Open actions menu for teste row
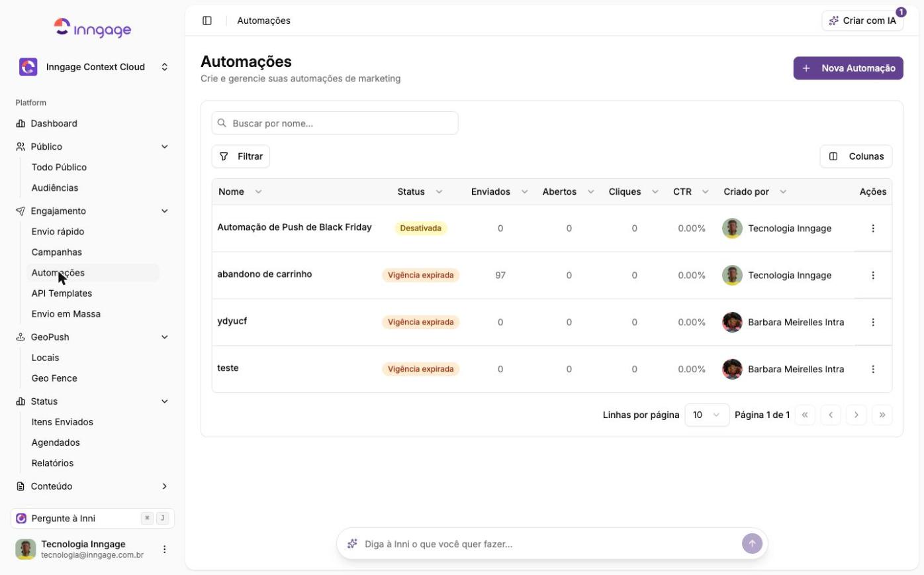This screenshot has width=924, height=575. click(873, 369)
